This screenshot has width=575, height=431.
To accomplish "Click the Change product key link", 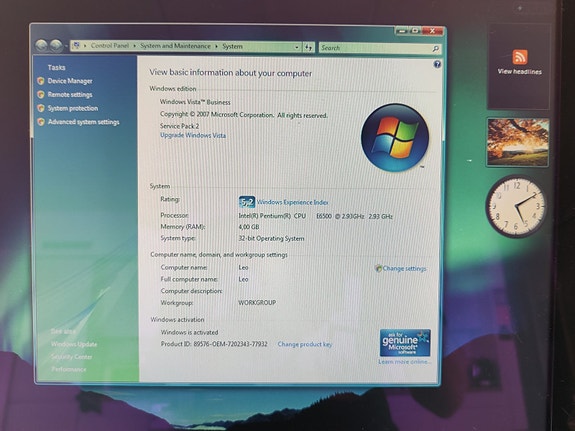I will click(x=305, y=344).
